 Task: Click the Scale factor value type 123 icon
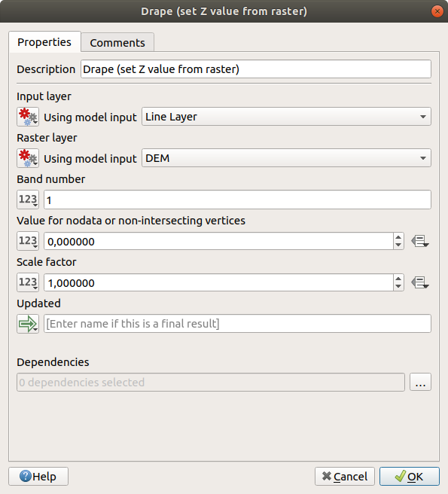pos(28,282)
